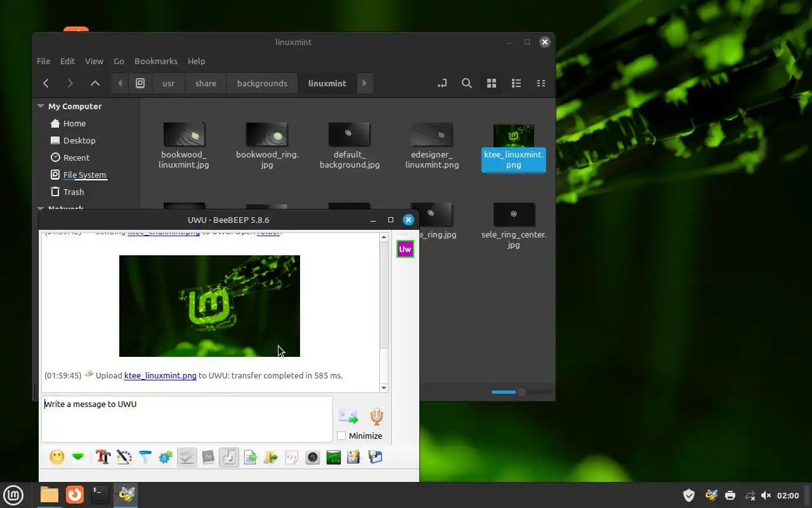Screen dimensions: 812x508
Task: Select sele_ring_center.jpg file
Action: pos(514,225)
